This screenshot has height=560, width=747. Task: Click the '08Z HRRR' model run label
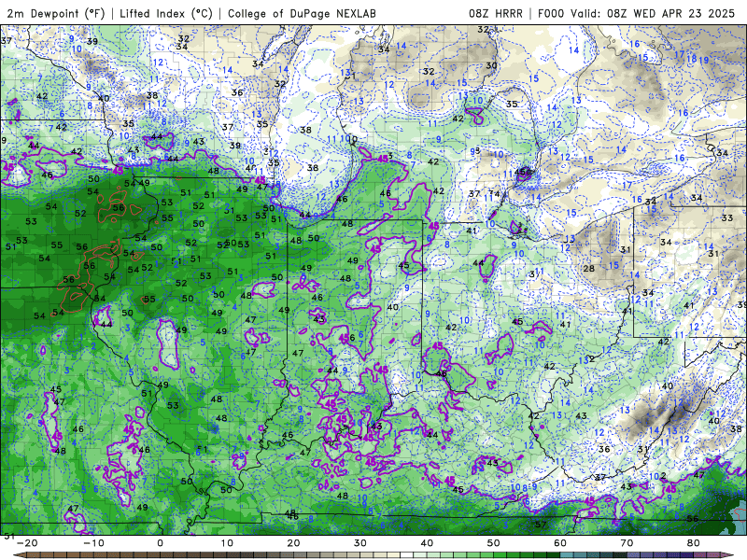pyautogui.click(x=496, y=13)
